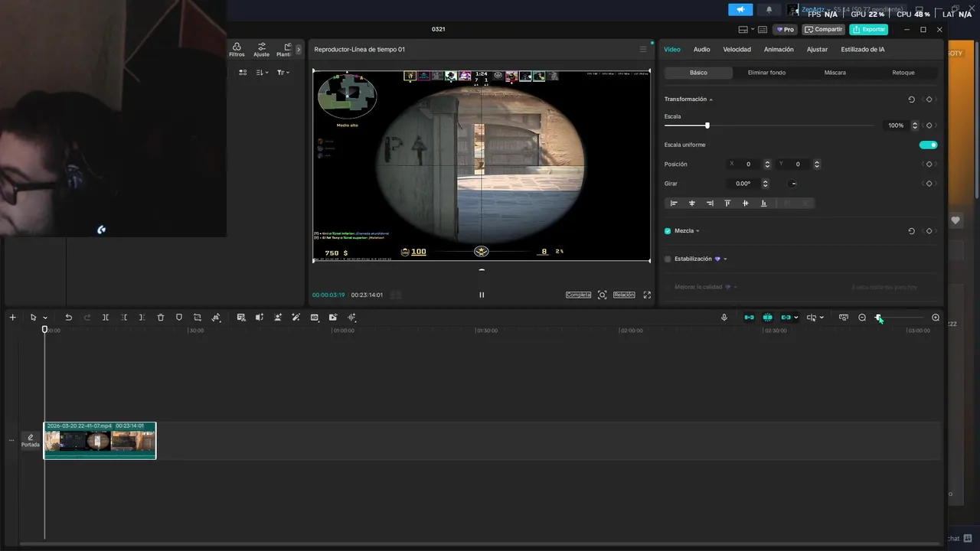Click the Completa quality button
The height and width of the screenshot is (551, 980).
click(x=579, y=295)
